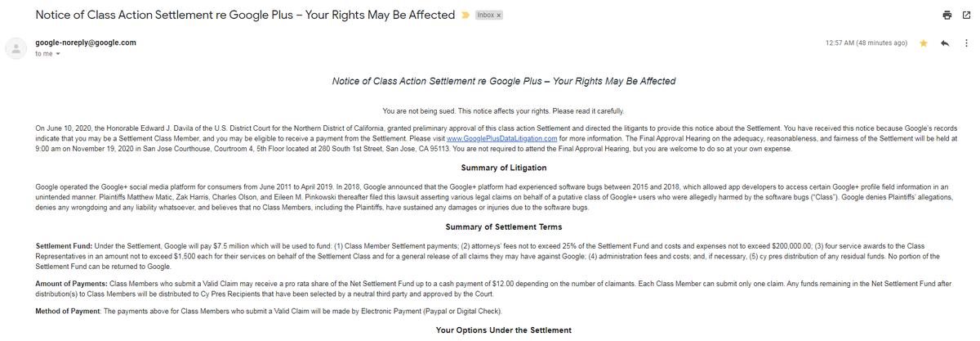Toggle the yellow importance marker beside subject
The image size is (980, 341).
465,16
